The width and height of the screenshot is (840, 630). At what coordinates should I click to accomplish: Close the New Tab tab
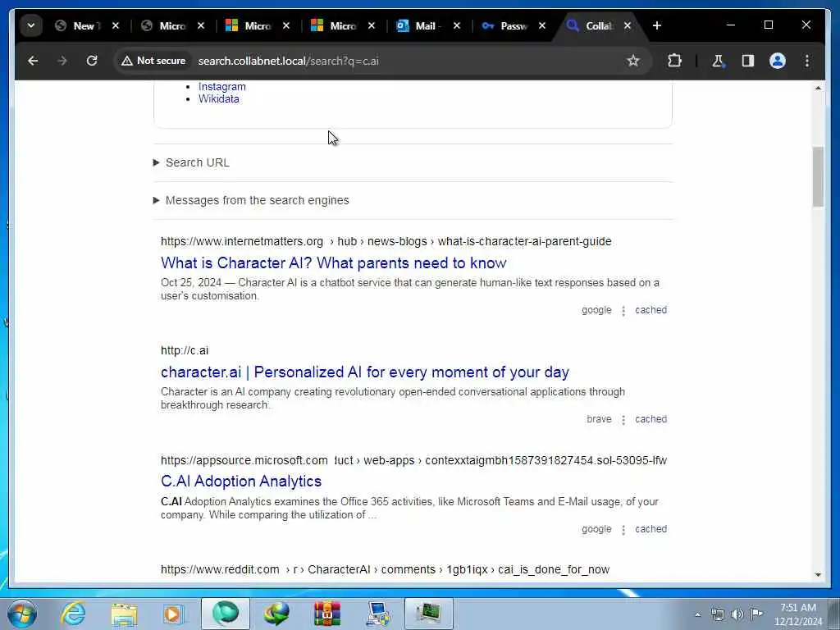click(x=116, y=25)
